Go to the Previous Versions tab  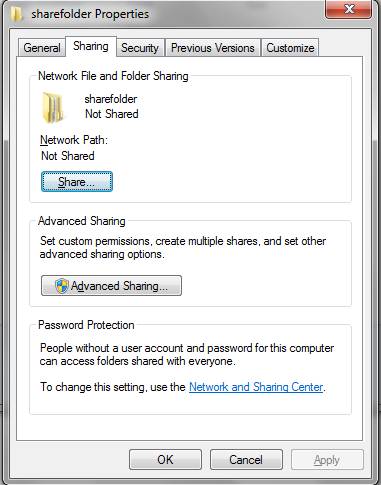pyautogui.click(x=213, y=48)
